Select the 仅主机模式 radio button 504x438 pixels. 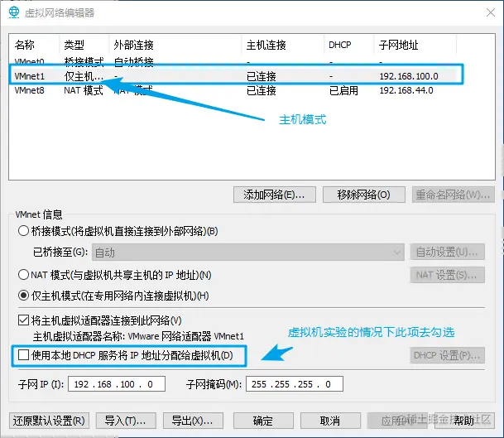(x=23, y=296)
